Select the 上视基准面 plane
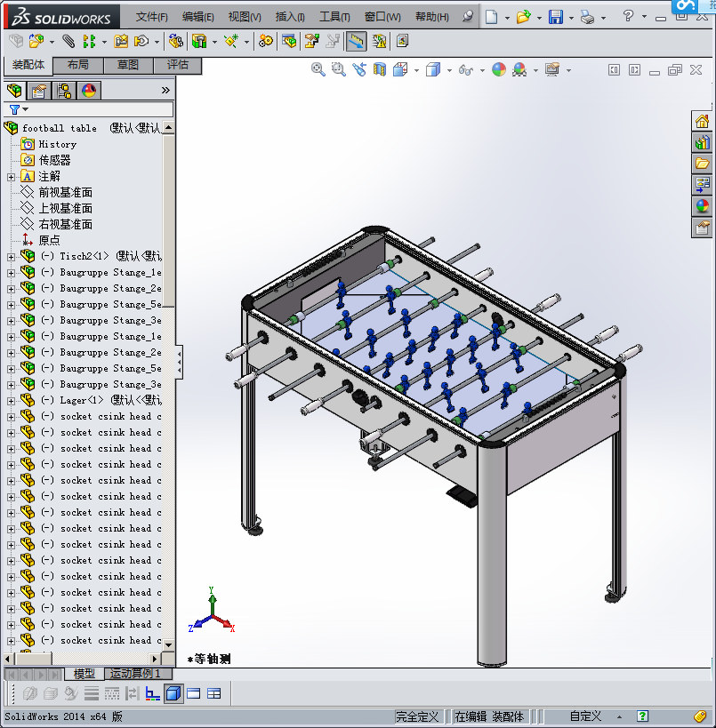This screenshot has height=728, width=716. (x=65, y=209)
